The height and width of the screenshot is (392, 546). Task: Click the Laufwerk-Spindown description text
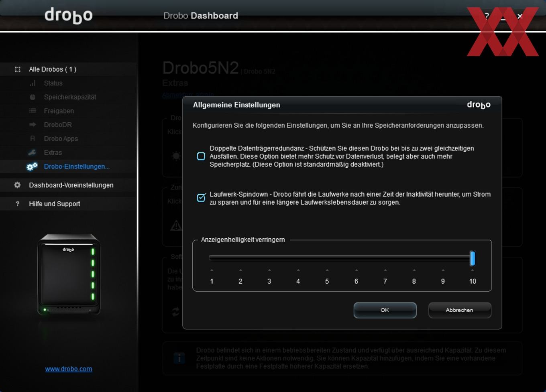coord(350,198)
